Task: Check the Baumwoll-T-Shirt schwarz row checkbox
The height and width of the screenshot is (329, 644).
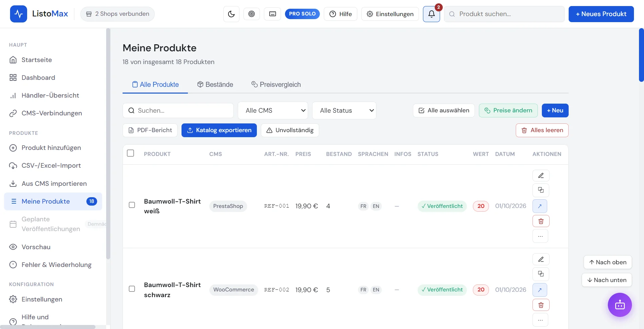Action: coord(132,289)
